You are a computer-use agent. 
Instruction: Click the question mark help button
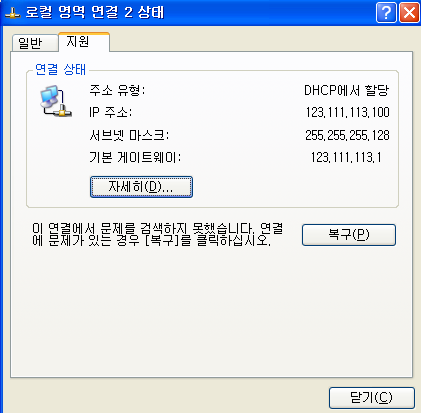[386, 13]
